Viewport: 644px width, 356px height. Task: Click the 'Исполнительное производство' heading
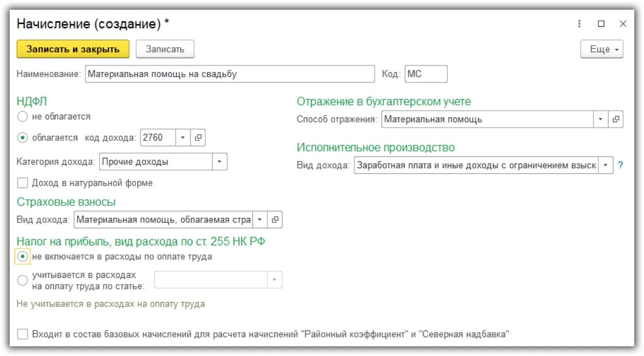(376, 147)
